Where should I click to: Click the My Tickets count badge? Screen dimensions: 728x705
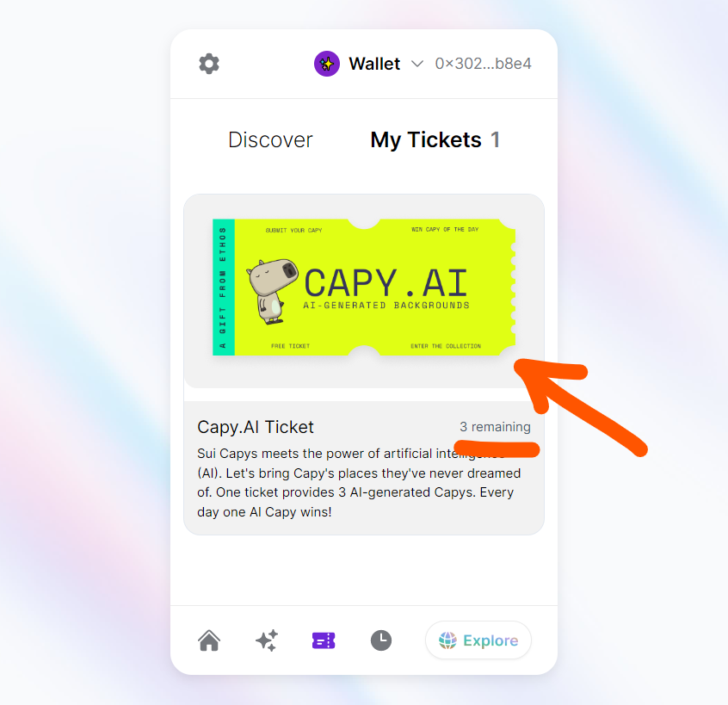coord(496,139)
